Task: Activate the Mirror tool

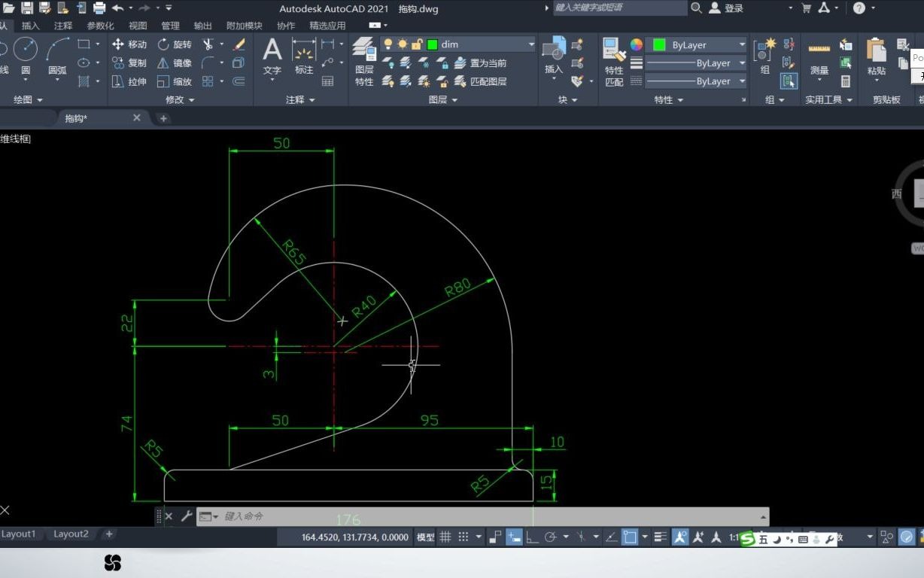Action: tap(178, 62)
